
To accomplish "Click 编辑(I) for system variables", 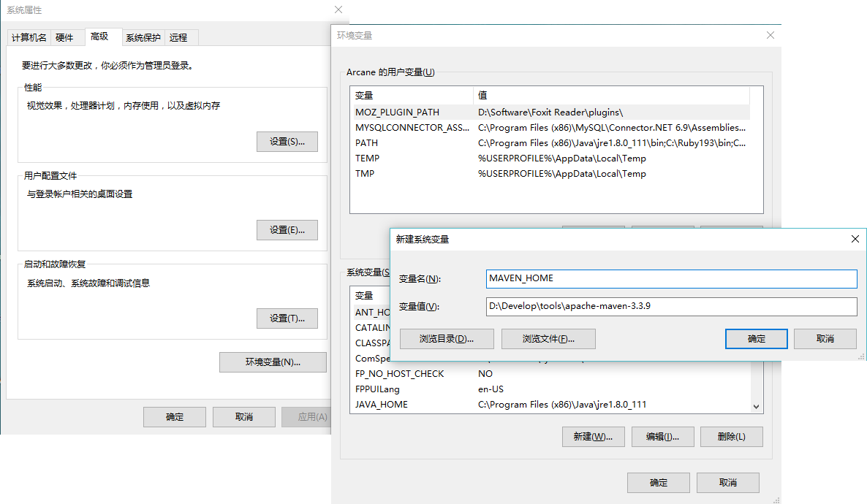I will [x=662, y=437].
